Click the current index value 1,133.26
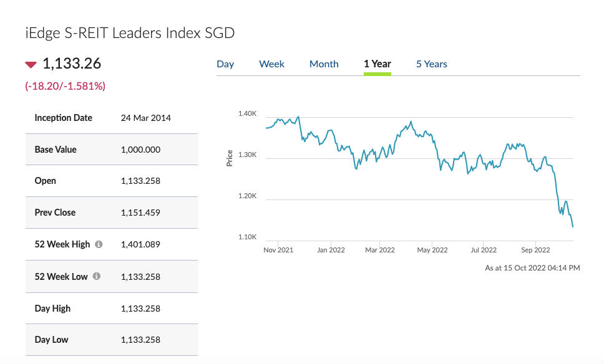The width and height of the screenshot is (604, 364). click(72, 64)
